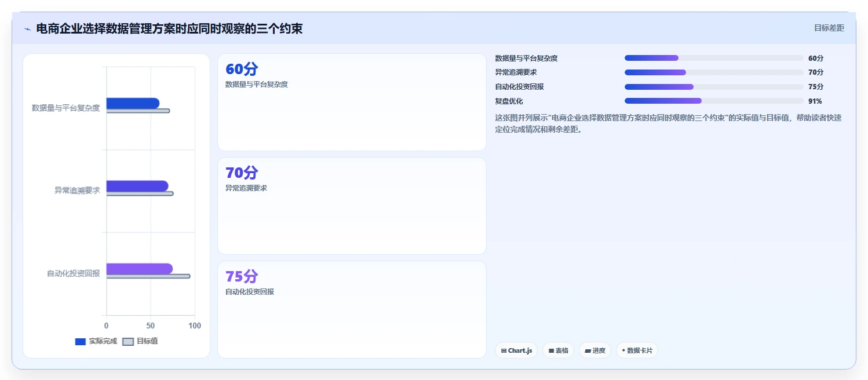This screenshot has height=380, width=868.
Task: Click the gray target bar for 自动化投资回报
Action: point(148,276)
